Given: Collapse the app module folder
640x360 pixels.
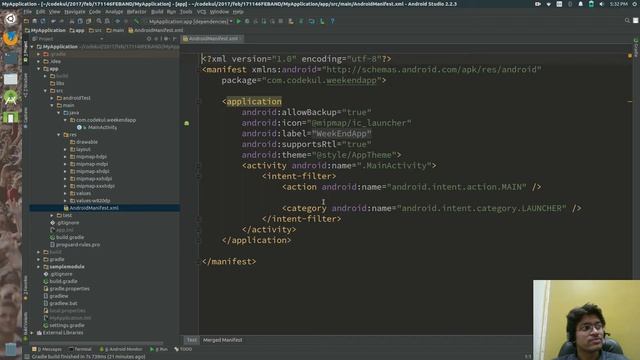Looking at the screenshot, I should coord(39,69).
